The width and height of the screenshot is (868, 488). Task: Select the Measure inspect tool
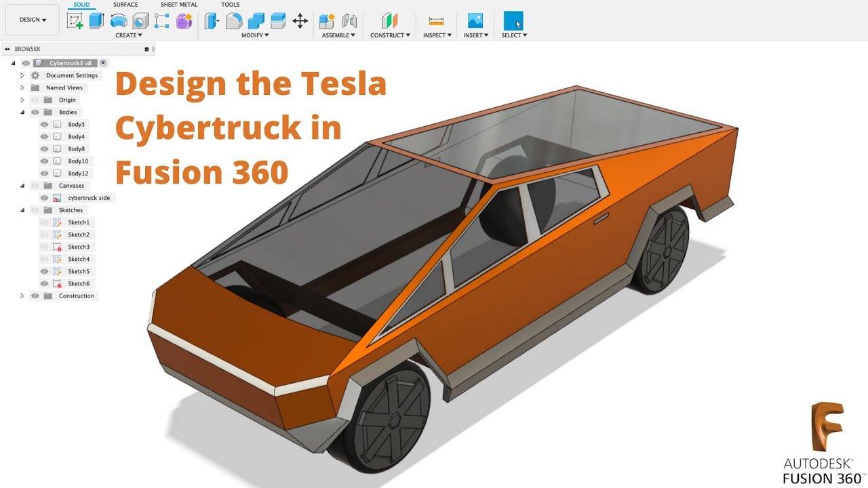437,21
